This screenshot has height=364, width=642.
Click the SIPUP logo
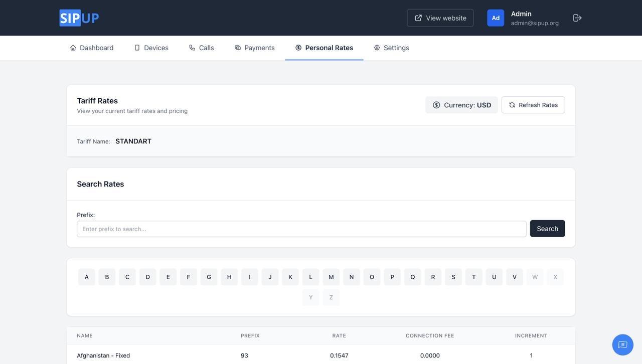pos(79,18)
